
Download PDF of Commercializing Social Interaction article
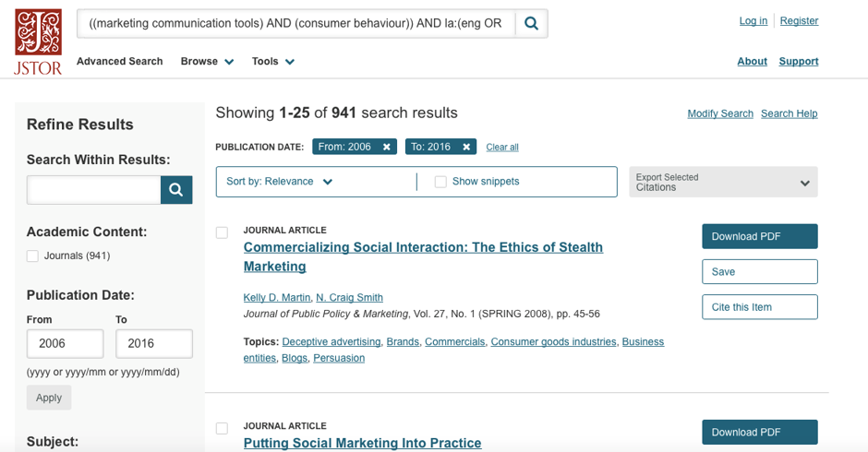tap(759, 236)
